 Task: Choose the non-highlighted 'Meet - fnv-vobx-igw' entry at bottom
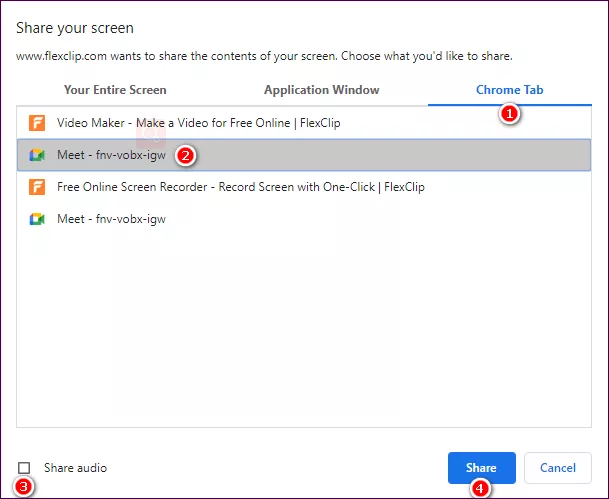pos(304,219)
